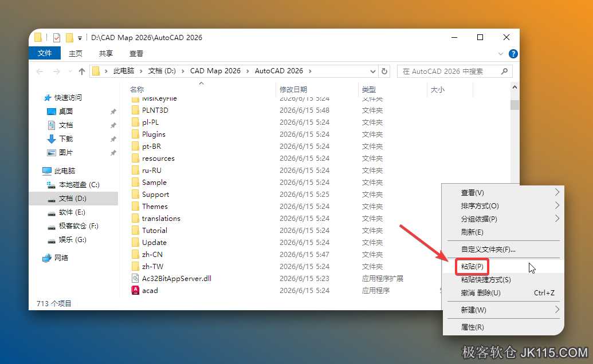This screenshot has height=364, width=593.
Task: Choose 撤消 删除(U) from context menu
Action: coord(504,293)
